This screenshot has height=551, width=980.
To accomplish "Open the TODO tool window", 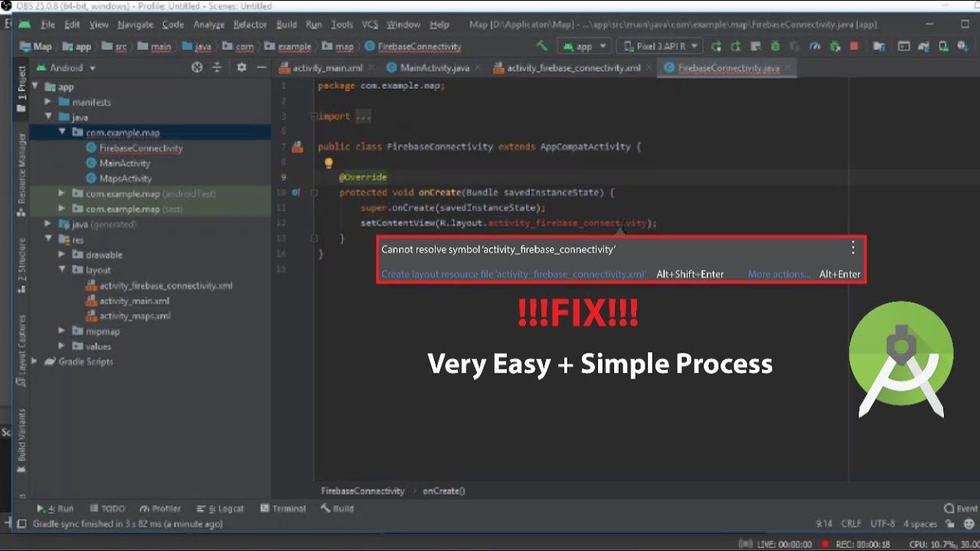I will 107,508.
